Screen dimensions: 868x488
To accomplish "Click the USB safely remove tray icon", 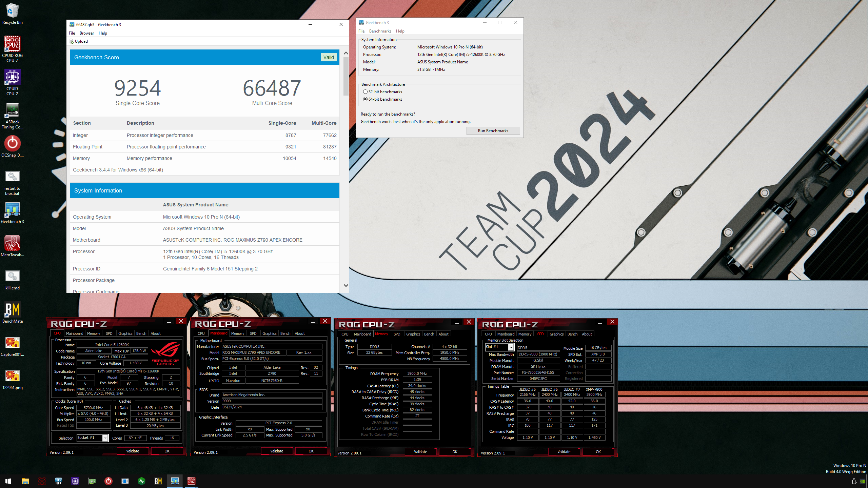I will [x=854, y=481].
